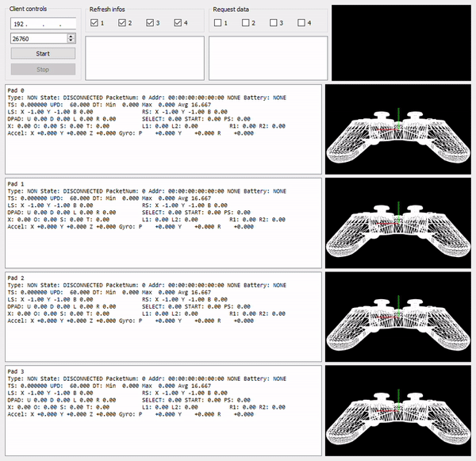Click the Pad 1 RS: X -1.00 text
Viewport: 476px width, 461px height.
160,206
